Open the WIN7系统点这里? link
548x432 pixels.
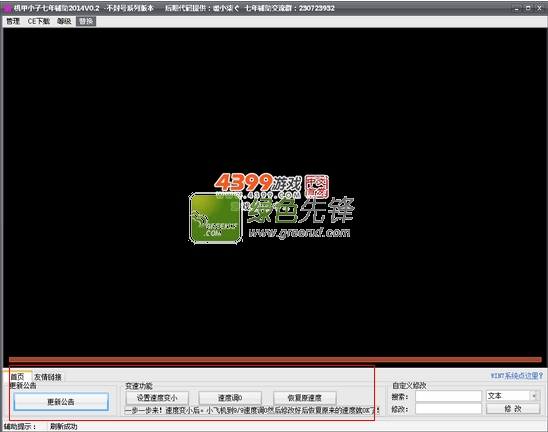coord(517,376)
